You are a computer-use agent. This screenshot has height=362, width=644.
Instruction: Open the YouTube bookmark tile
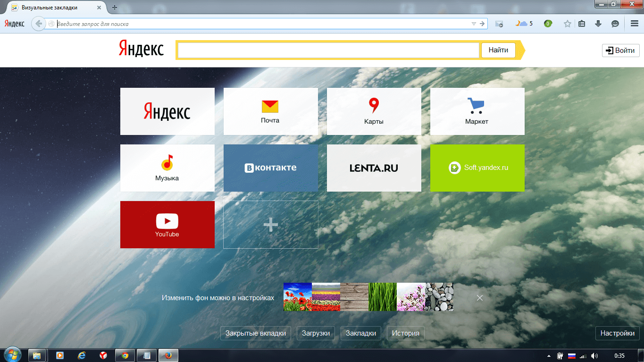[x=167, y=225]
